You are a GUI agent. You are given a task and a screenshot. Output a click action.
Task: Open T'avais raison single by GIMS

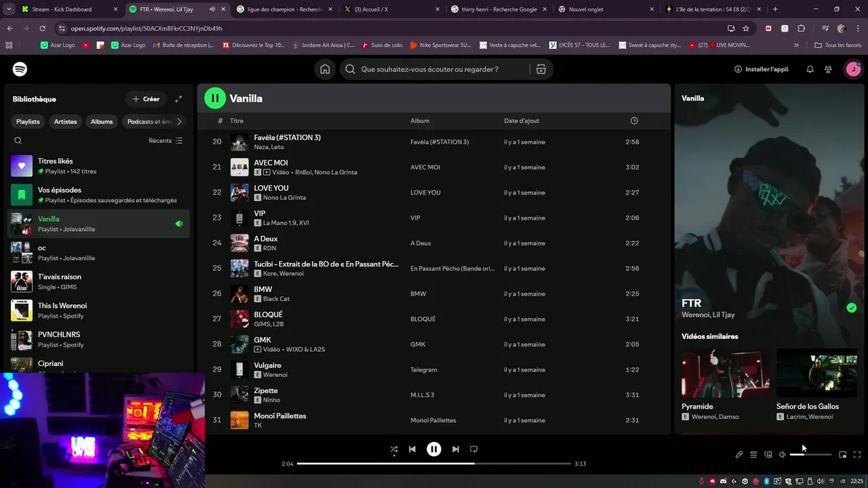pyautogui.click(x=98, y=282)
